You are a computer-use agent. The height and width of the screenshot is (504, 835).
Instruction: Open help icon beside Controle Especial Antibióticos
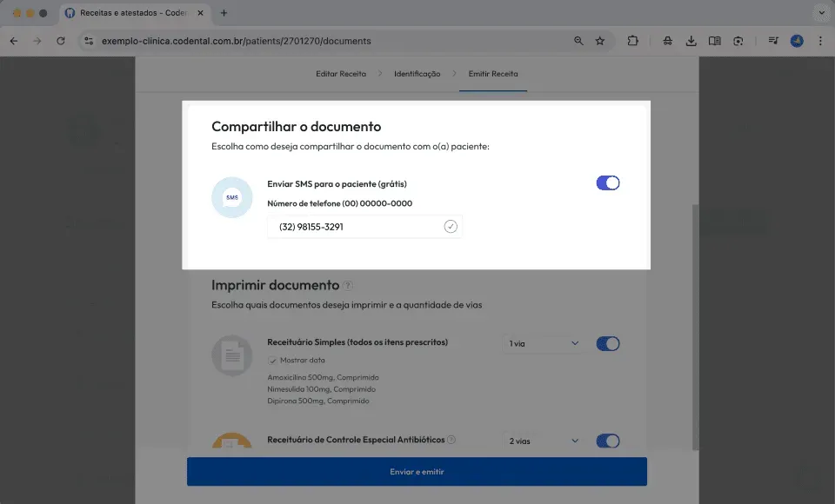click(451, 440)
